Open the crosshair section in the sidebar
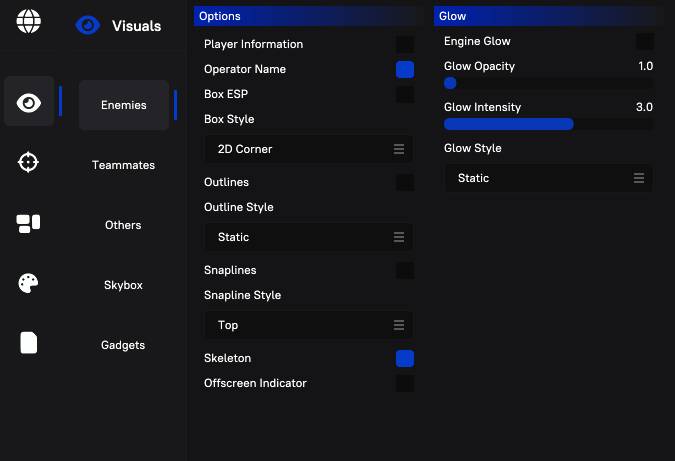Screen dimensions: 675x461 click(x=29, y=163)
